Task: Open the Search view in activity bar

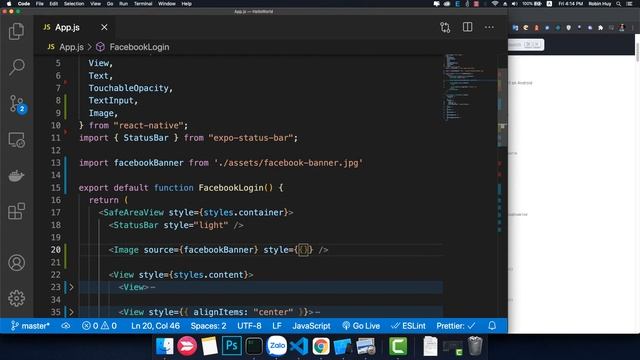Action: [x=16, y=67]
